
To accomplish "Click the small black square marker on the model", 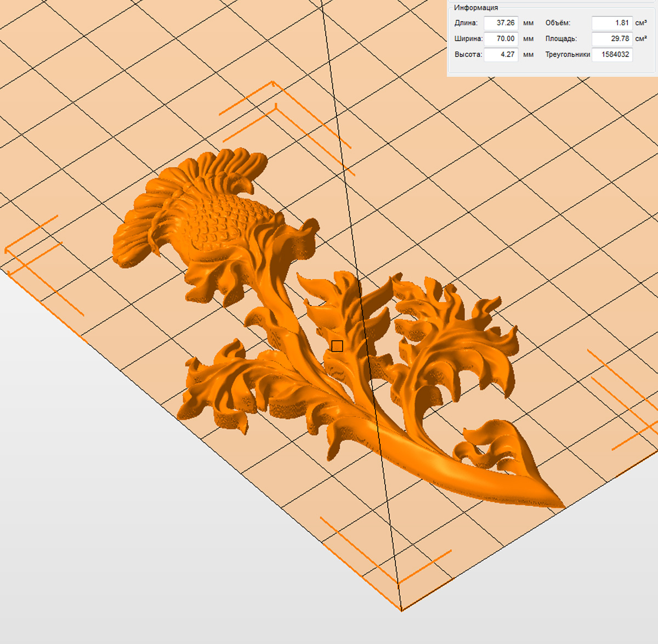I will click(337, 346).
